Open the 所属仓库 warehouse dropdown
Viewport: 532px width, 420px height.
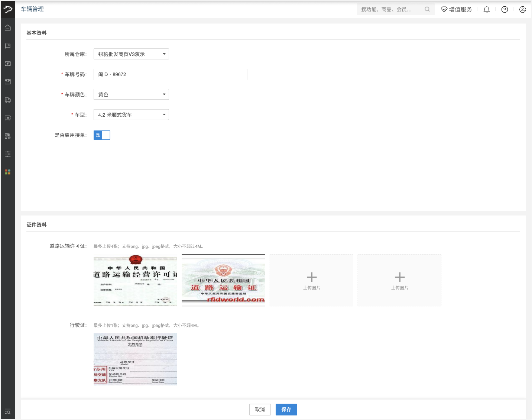[x=131, y=54]
